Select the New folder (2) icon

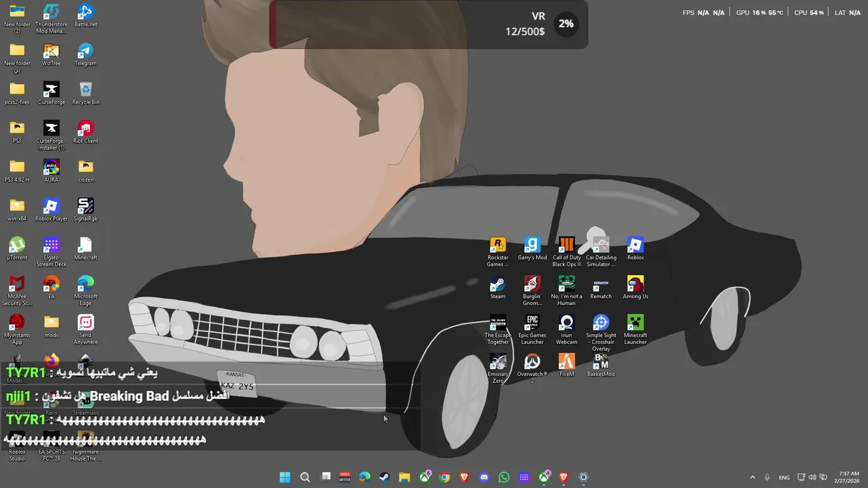tap(17, 19)
